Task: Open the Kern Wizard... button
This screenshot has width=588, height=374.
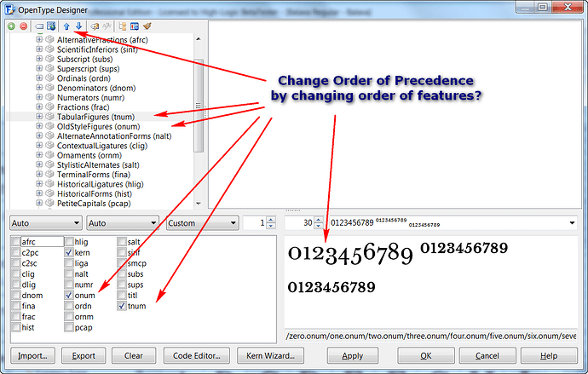Action: click(x=270, y=355)
